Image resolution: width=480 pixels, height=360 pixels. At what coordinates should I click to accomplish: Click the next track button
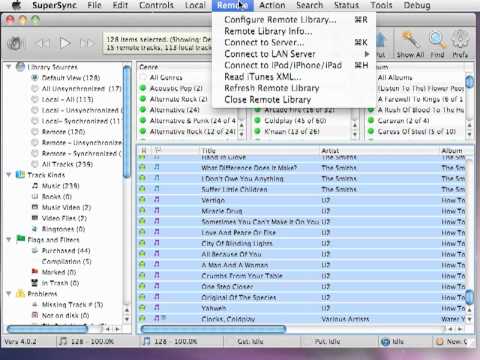click(x=87, y=43)
